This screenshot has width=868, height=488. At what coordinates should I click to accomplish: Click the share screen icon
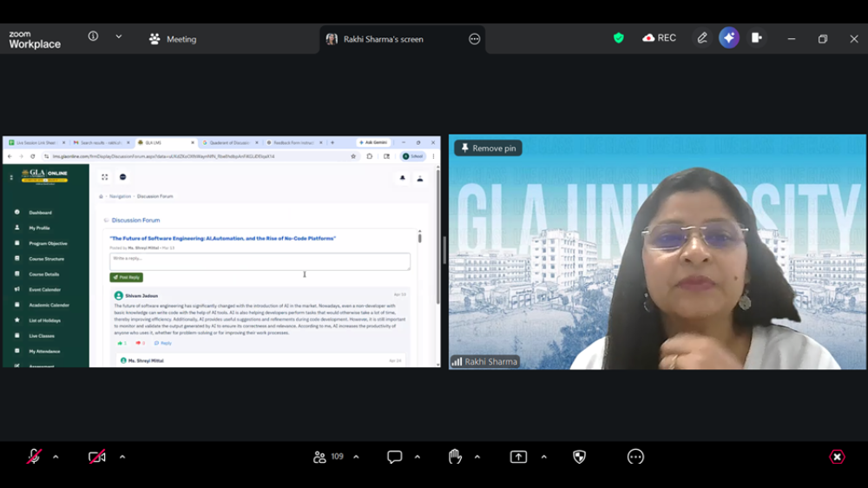[x=518, y=457]
